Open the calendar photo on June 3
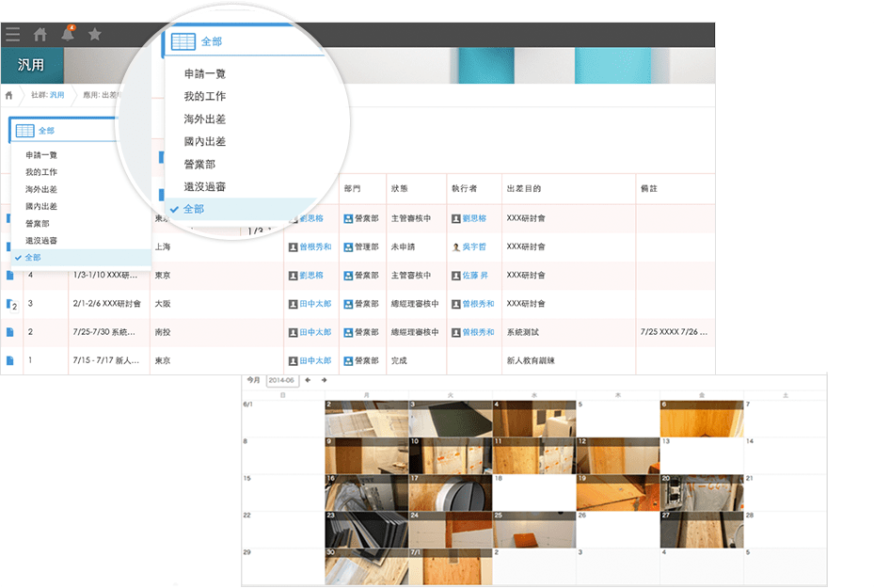The height and width of the screenshot is (588, 874). 451,419
